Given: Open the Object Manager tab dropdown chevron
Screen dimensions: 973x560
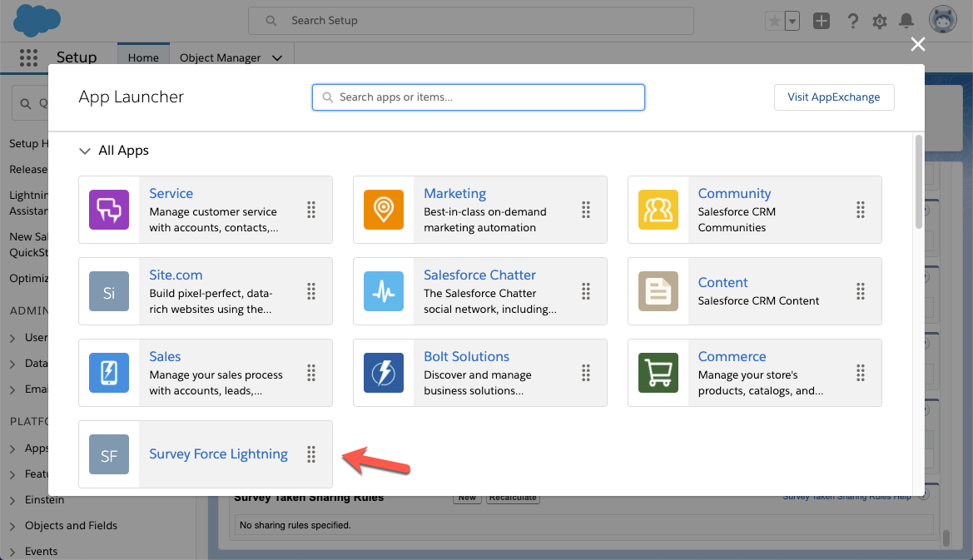Looking at the screenshot, I should coord(277,57).
